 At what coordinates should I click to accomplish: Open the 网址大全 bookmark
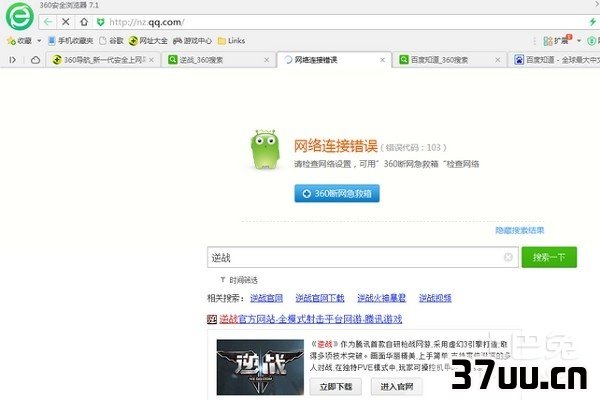coord(148,41)
